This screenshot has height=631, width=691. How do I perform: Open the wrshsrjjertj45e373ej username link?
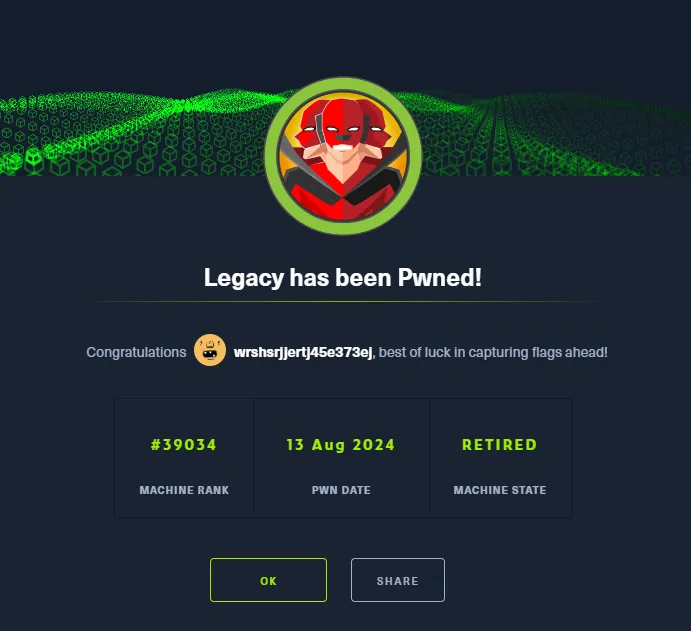303,353
